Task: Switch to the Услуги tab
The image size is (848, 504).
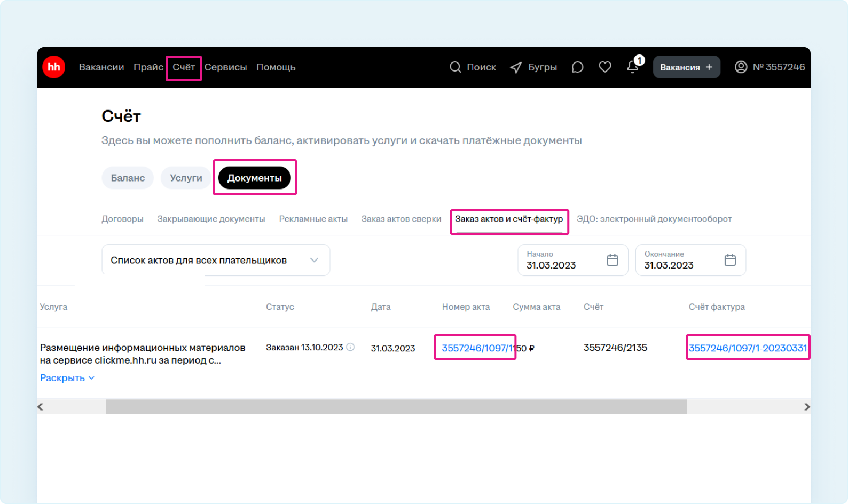Action: click(186, 178)
